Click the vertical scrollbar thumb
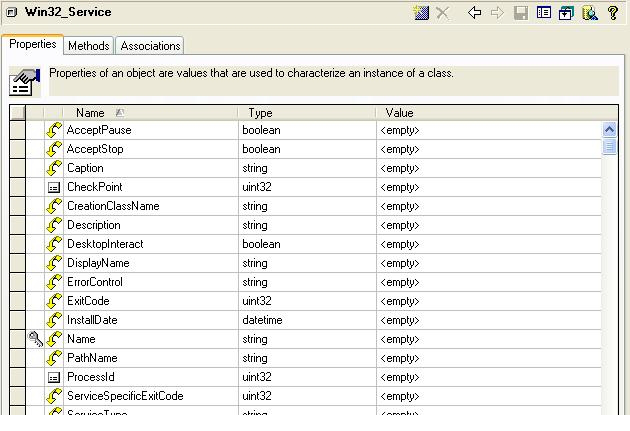 (610, 146)
